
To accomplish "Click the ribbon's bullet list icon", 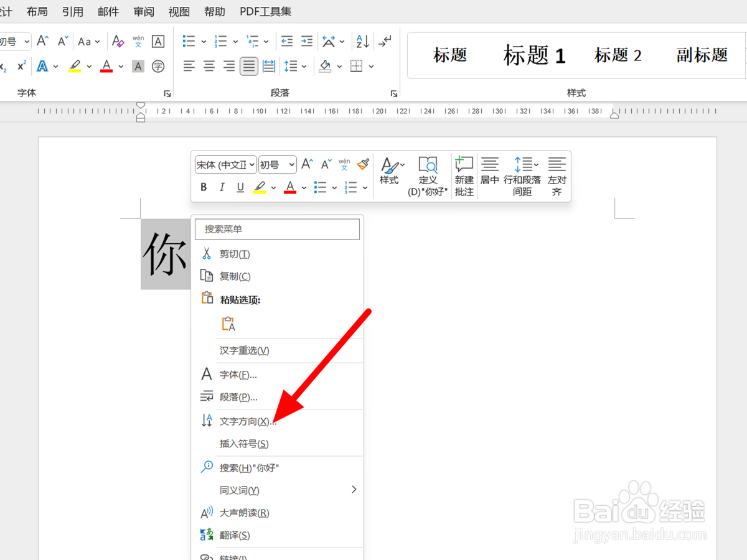I will 189,41.
